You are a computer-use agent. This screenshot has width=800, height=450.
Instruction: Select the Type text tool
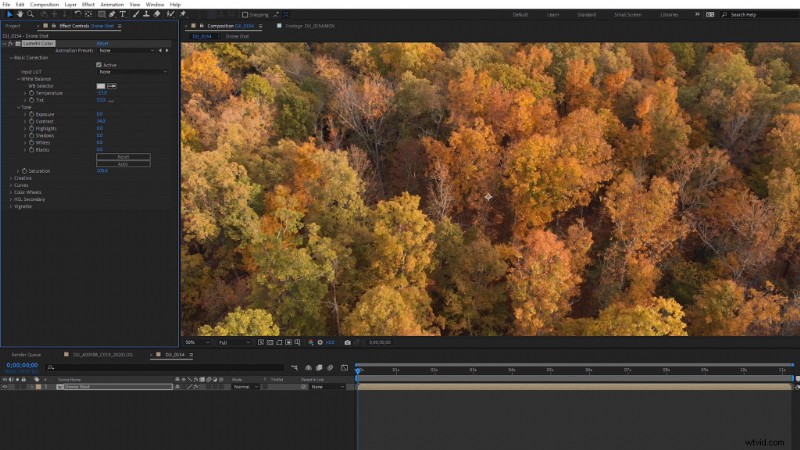pyautogui.click(x=122, y=14)
